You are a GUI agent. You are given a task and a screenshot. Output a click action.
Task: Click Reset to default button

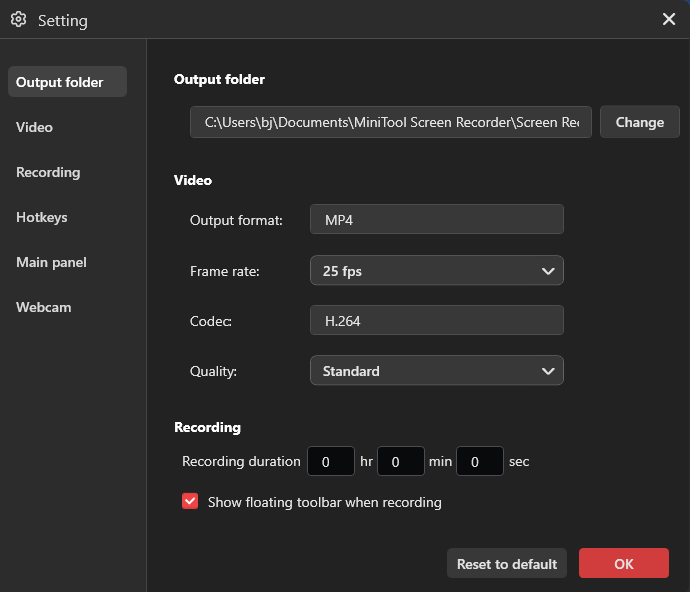[x=507, y=563]
